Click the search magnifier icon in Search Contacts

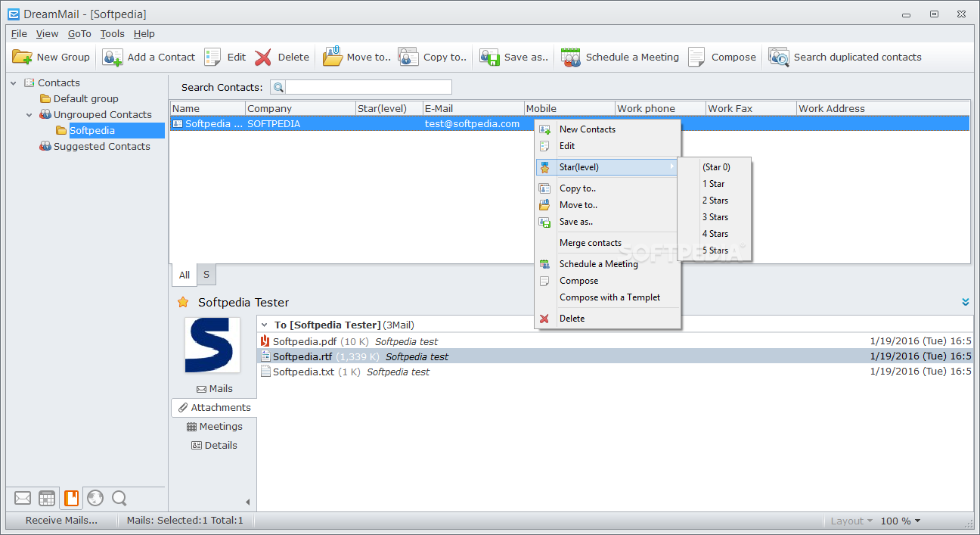coord(278,87)
